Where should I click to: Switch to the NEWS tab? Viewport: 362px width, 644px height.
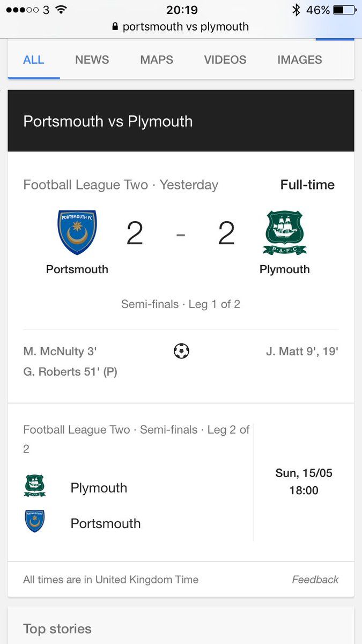tap(92, 60)
